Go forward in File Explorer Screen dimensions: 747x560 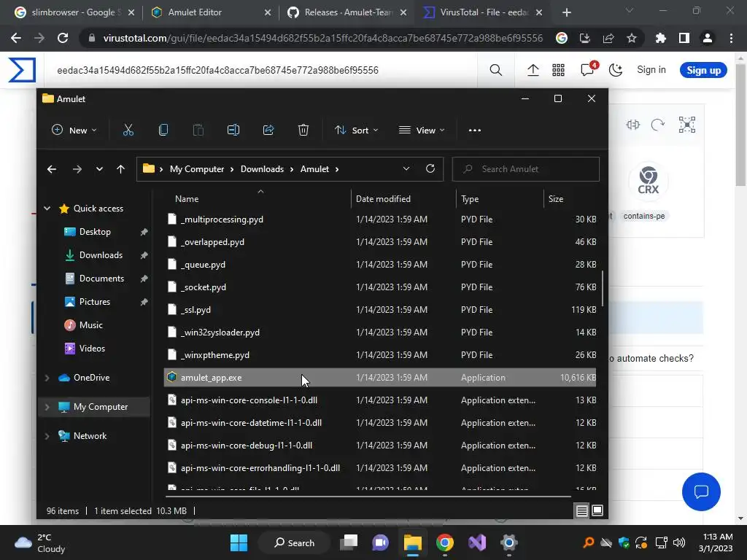[77, 169]
